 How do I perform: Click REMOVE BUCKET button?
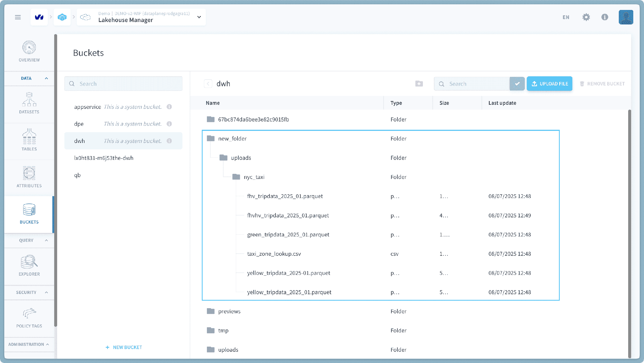click(602, 84)
